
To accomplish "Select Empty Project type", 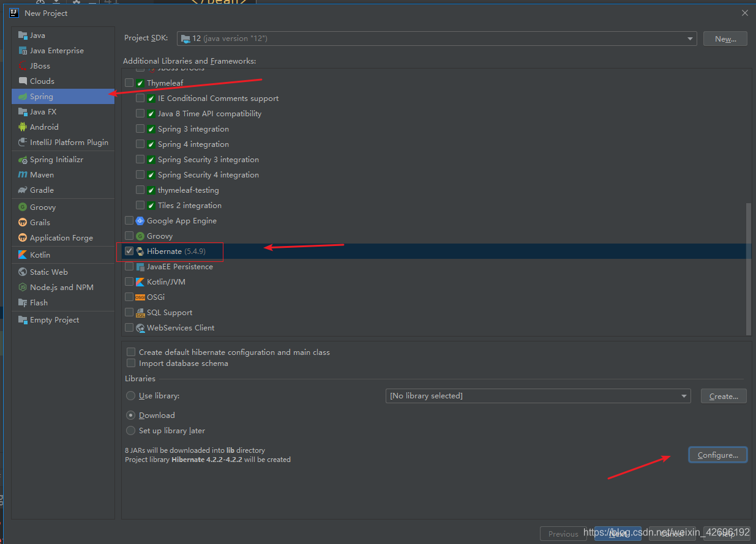I will click(63, 320).
